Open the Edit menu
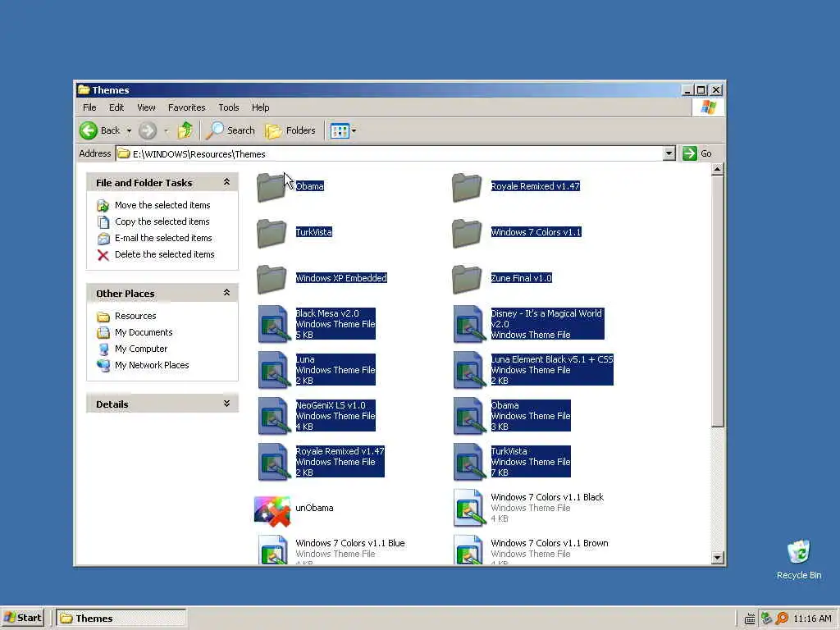The width and height of the screenshot is (840, 630). tap(116, 107)
